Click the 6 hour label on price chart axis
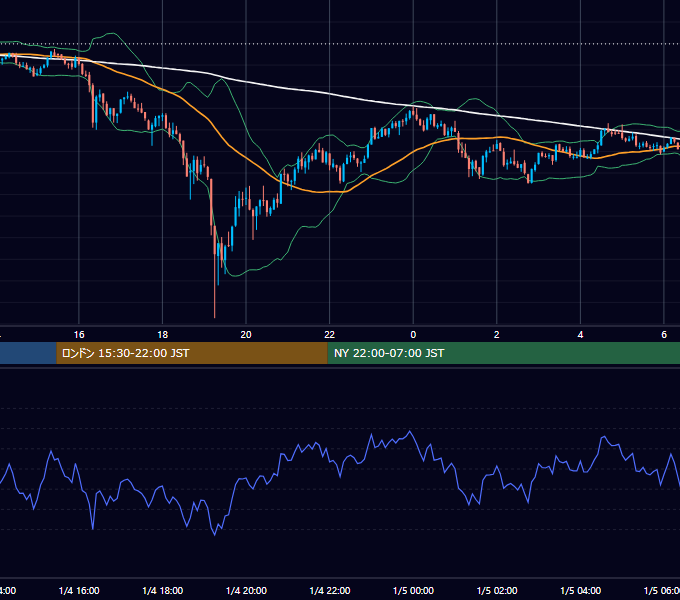This screenshot has height=600, width=680. click(x=664, y=334)
